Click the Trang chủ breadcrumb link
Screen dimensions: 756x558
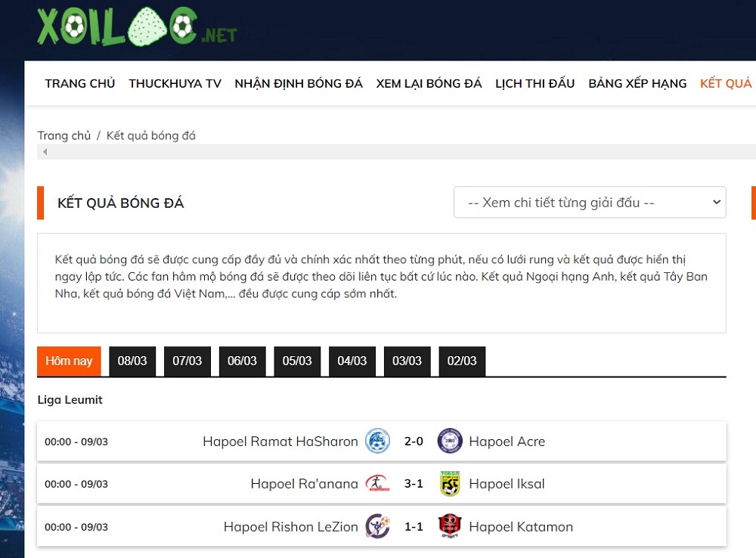coord(64,136)
